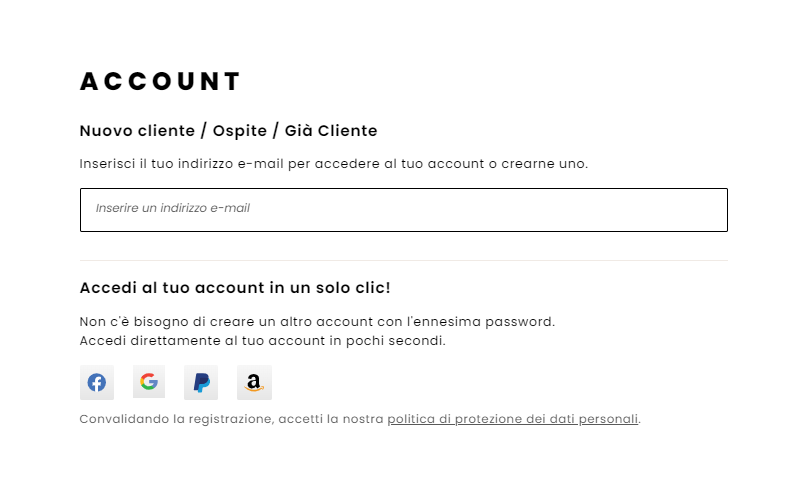Screen dimensions: 804x494
Task: Click the e-mail address input field
Action: click(x=404, y=210)
